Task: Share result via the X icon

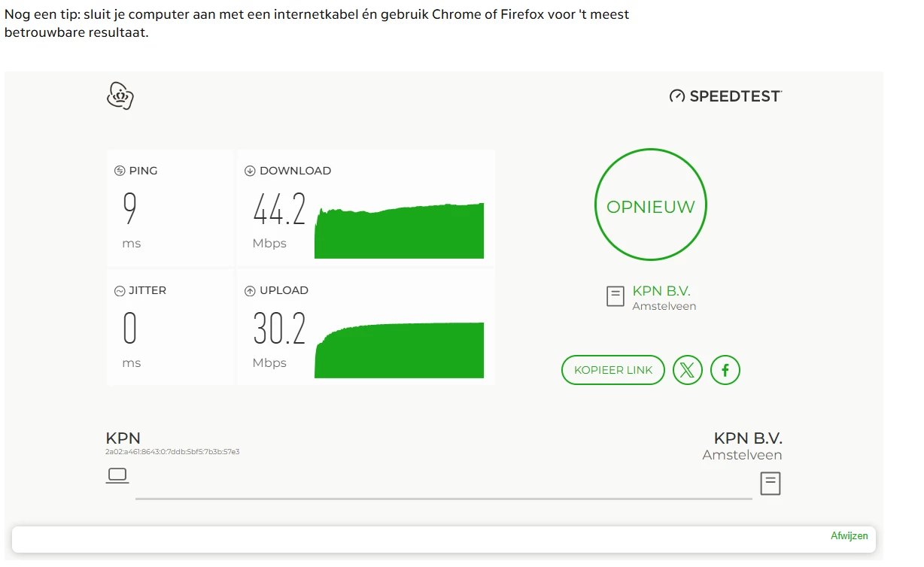Action: pos(687,370)
